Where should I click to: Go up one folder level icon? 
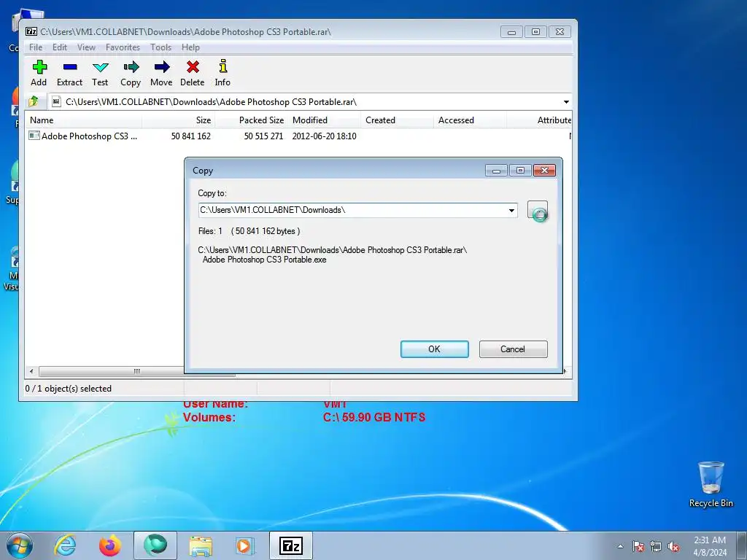tap(34, 101)
